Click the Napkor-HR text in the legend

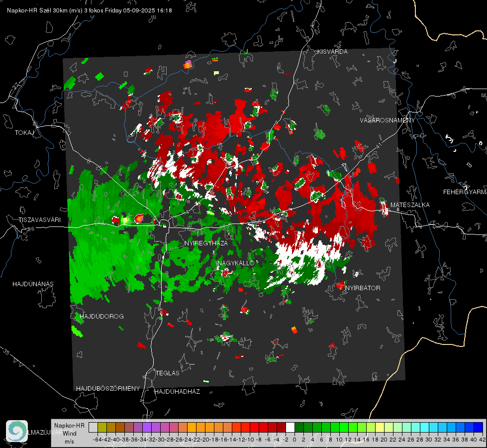69,426
